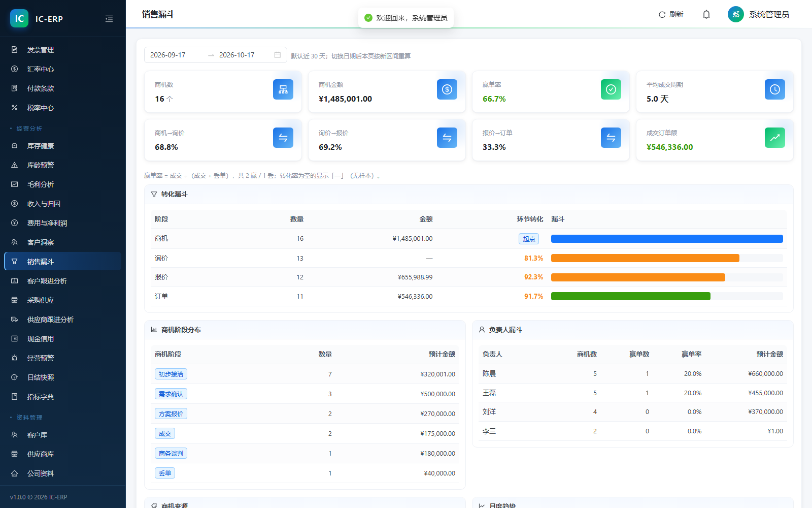Navigate to 客户跟进分析
812x508 pixels.
pos(63,281)
